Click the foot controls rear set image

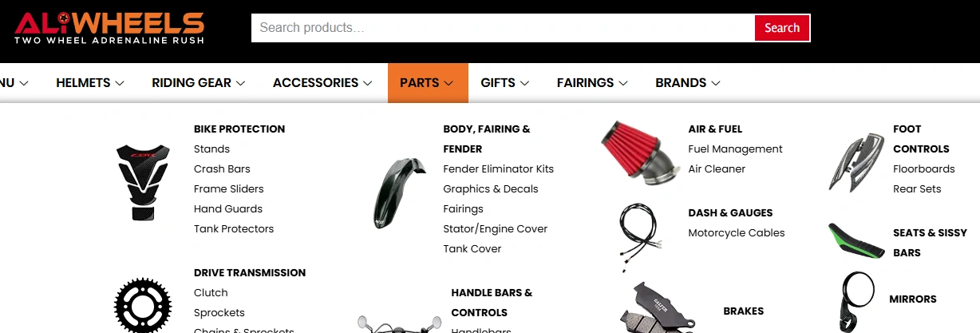(x=856, y=163)
